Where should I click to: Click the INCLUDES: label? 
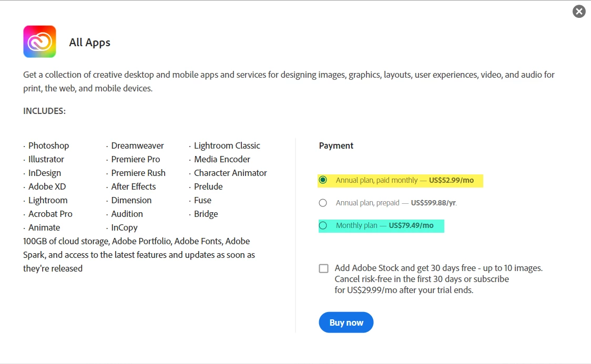[x=45, y=111]
